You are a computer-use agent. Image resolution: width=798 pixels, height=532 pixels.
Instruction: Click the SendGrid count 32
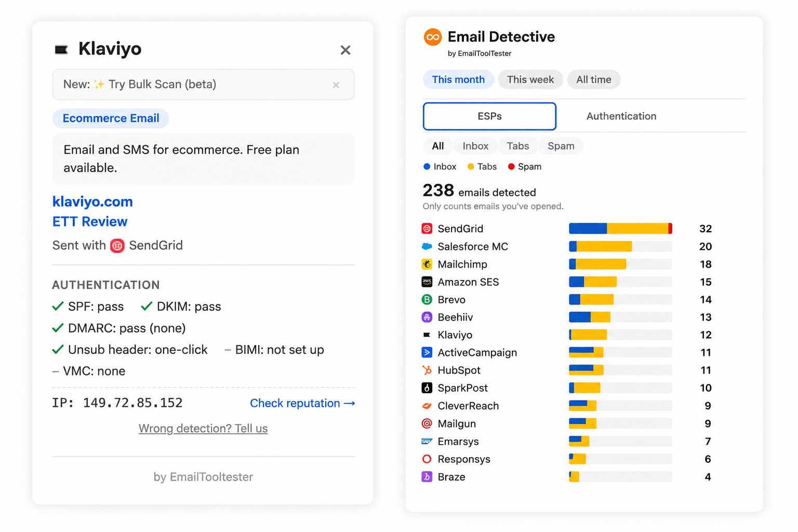tap(706, 229)
